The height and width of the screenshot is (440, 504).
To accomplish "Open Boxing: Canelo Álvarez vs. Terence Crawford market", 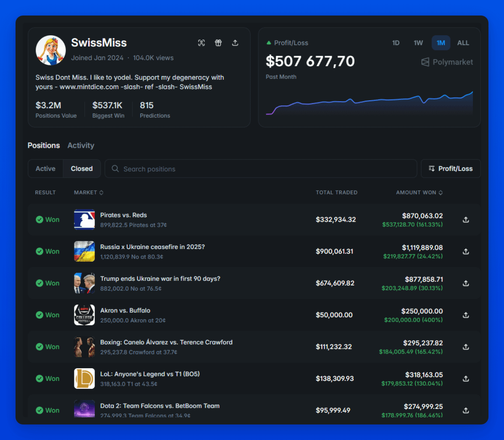I will tap(166, 342).
